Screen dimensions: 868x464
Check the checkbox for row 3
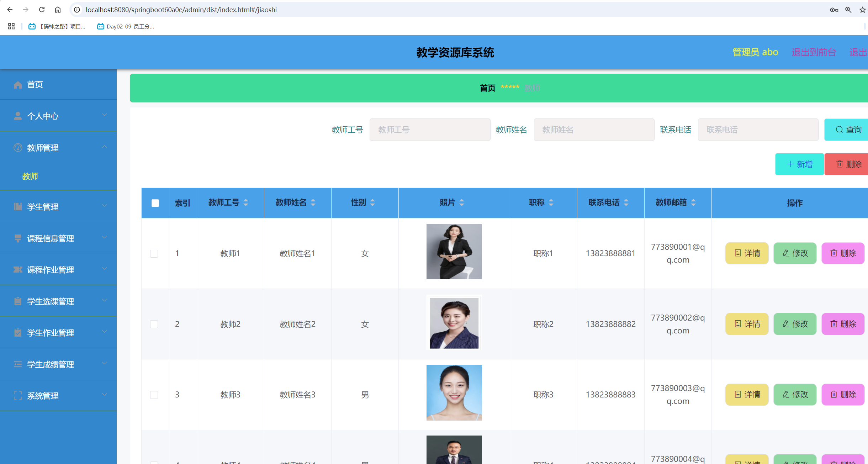pos(154,395)
